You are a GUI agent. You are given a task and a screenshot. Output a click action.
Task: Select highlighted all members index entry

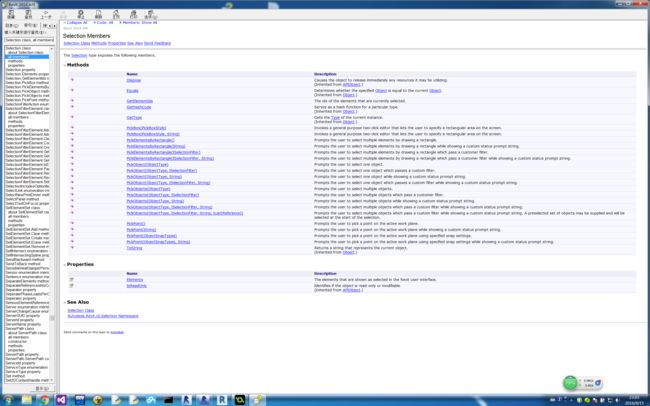pyautogui.click(x=27, y=57)
